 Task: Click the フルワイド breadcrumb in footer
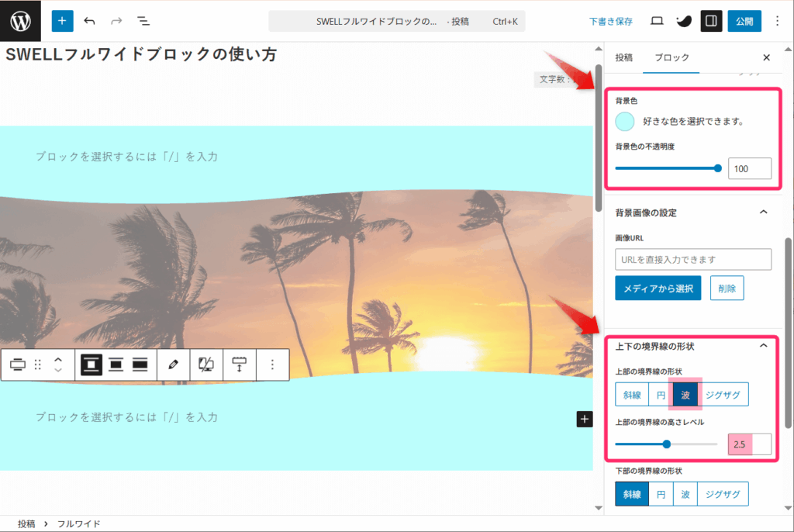(x=78, y=524)
